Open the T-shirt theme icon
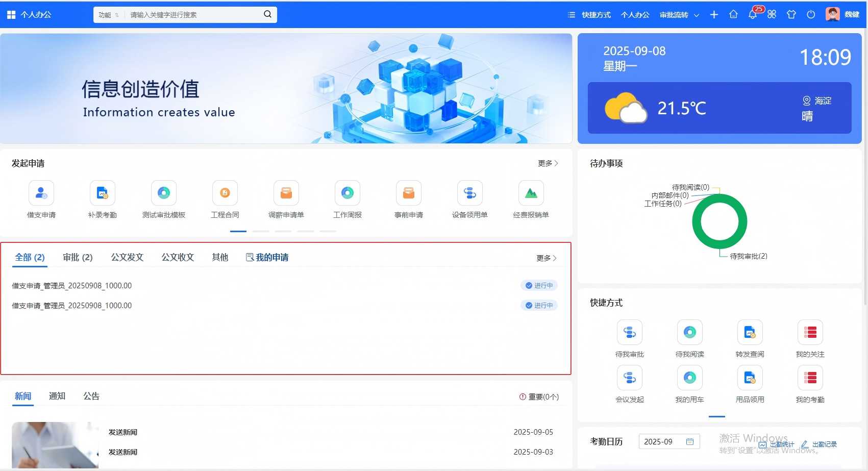The height and width of the screenshot is (471, 868). pos(791,15)
